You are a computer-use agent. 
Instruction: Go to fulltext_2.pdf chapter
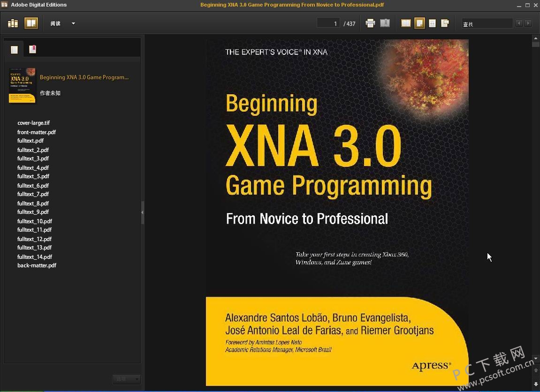pos(33,150)
